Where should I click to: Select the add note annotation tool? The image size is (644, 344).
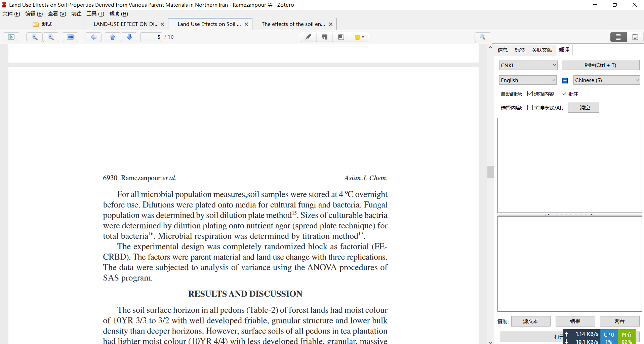(x=325, y=37)
